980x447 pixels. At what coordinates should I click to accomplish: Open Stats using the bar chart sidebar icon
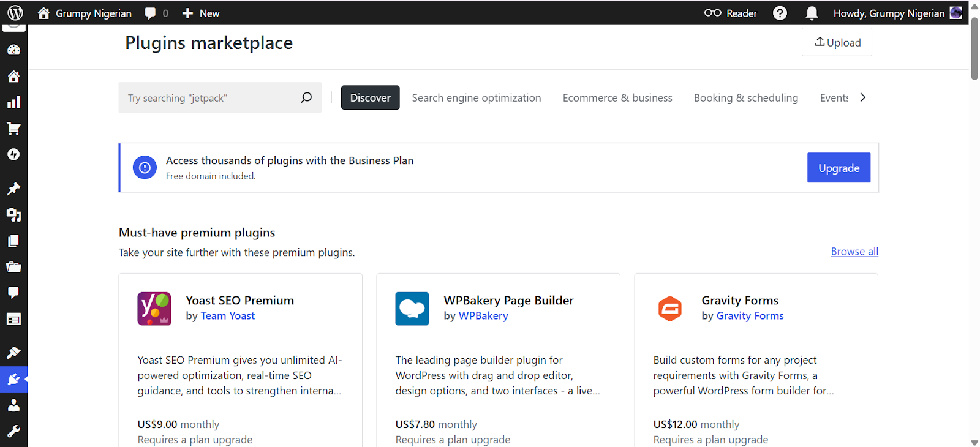[x=13, y=102]
